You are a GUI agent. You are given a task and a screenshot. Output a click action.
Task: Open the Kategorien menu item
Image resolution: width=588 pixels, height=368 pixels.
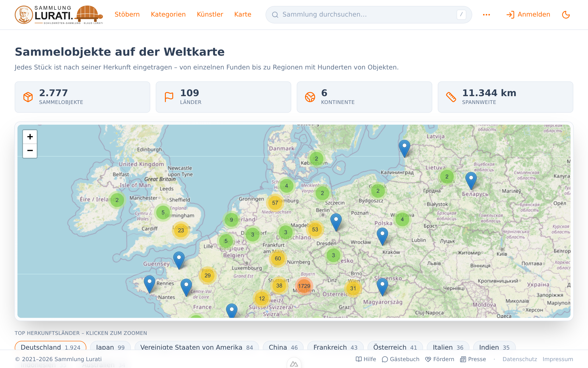coord(168,14)
